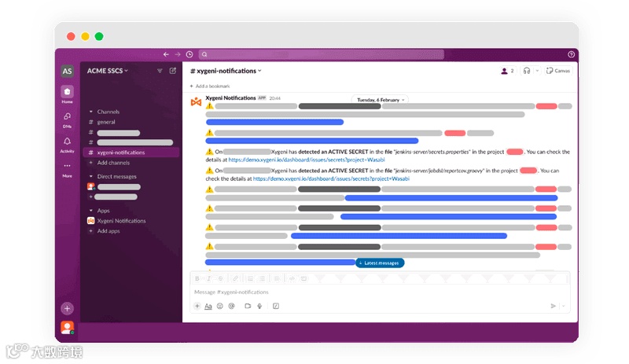Click into the top search bar
This screenshot has height=364, width=629.
pos(322,54)
